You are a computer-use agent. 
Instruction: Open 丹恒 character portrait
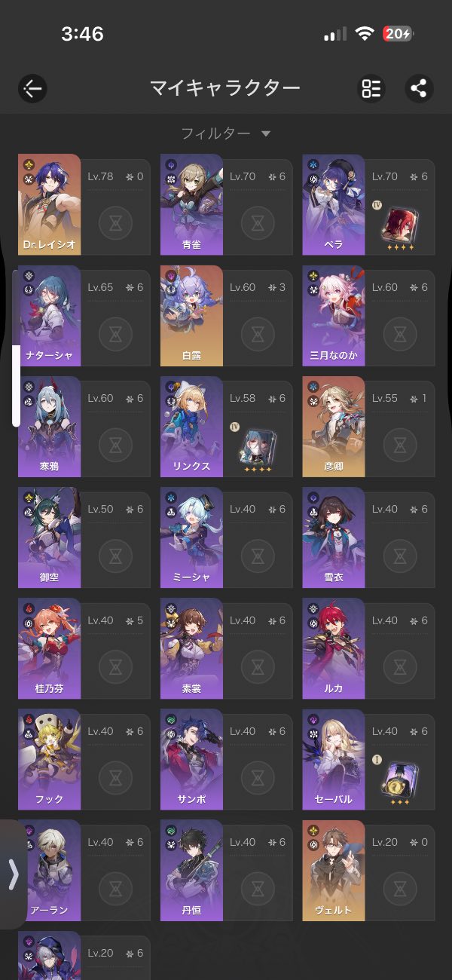pos(191,871)
